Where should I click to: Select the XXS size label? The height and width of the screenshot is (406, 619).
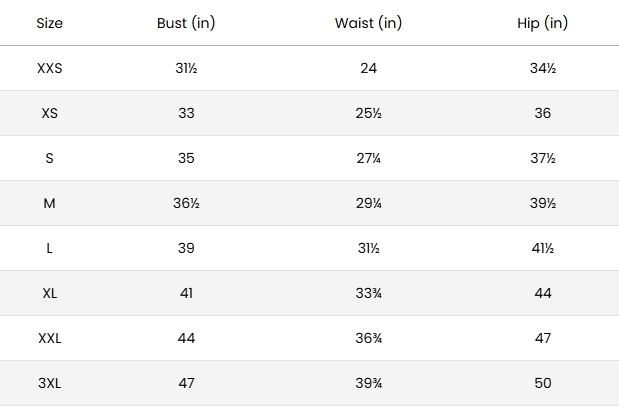click(49, 68)
